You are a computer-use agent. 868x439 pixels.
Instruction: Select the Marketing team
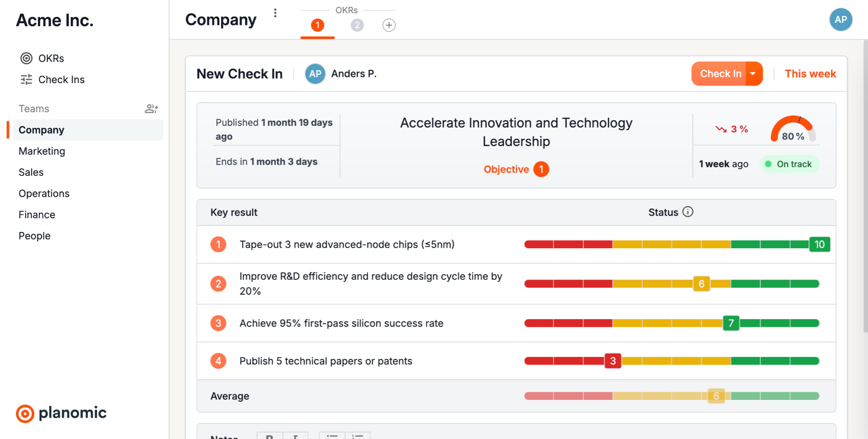[42, 151]
